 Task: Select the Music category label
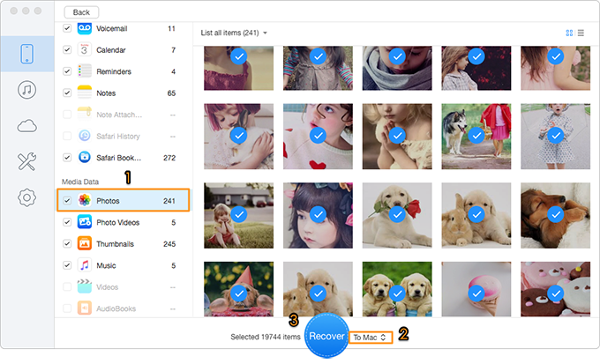(106, 265)
